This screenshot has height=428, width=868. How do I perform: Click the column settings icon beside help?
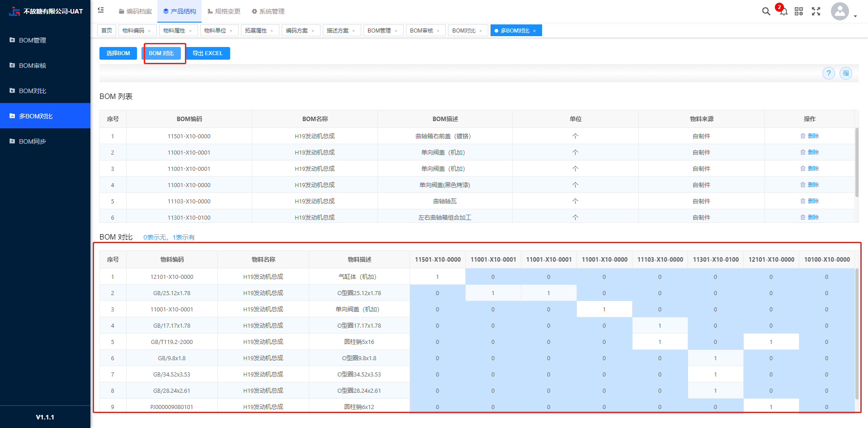846,73
